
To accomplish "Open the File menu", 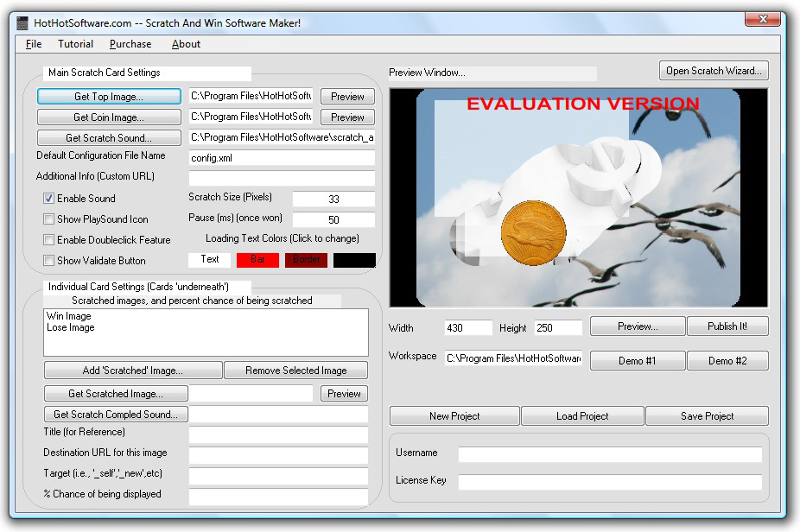I will 34,44.
